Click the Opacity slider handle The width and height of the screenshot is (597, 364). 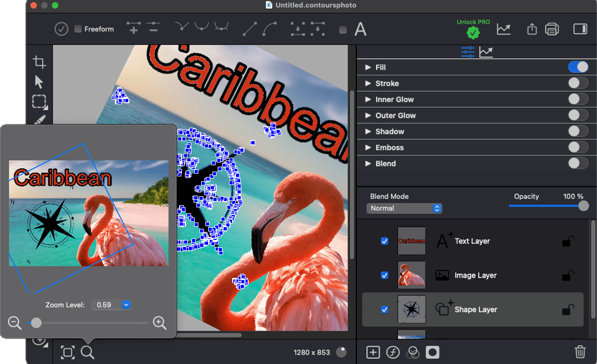[583, 206]
